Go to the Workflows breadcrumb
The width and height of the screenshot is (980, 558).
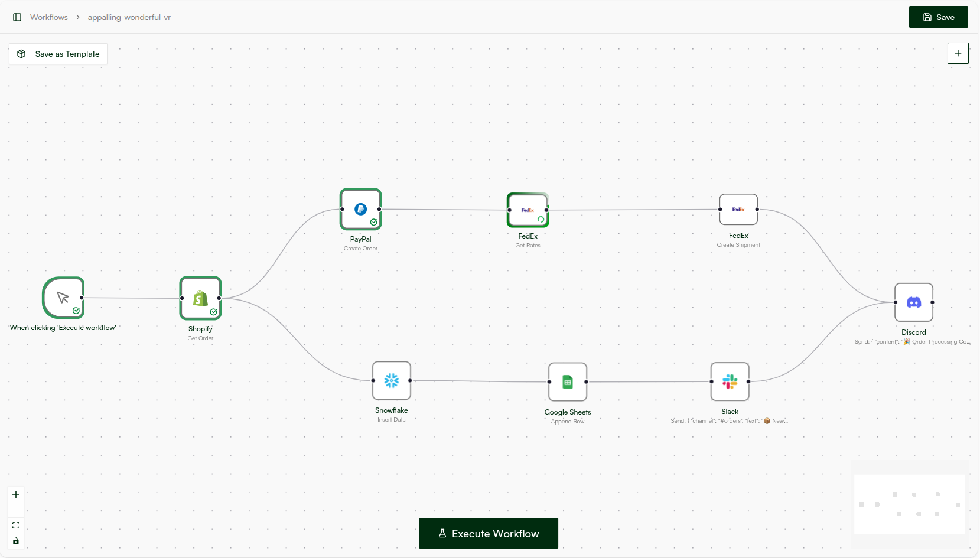(x=49, y=17)
